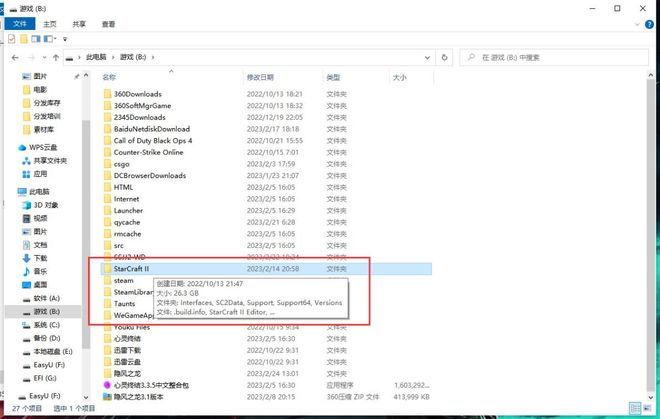The height and width of the screenshot is (419, 660).
Task: Sort by the 修改日期 column header
Action: 260,76
